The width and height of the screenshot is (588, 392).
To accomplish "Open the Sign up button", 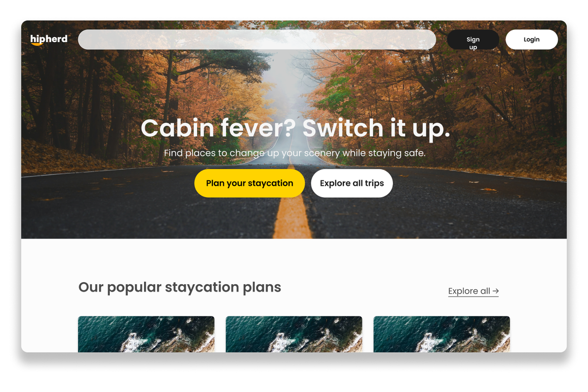I will point(473,39).
